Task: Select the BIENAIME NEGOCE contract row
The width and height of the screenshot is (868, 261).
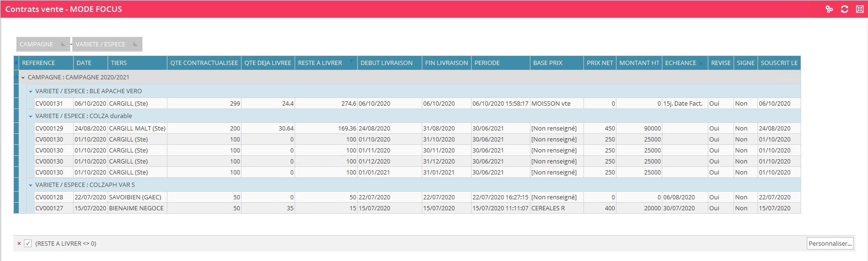Action: point(136,208)
